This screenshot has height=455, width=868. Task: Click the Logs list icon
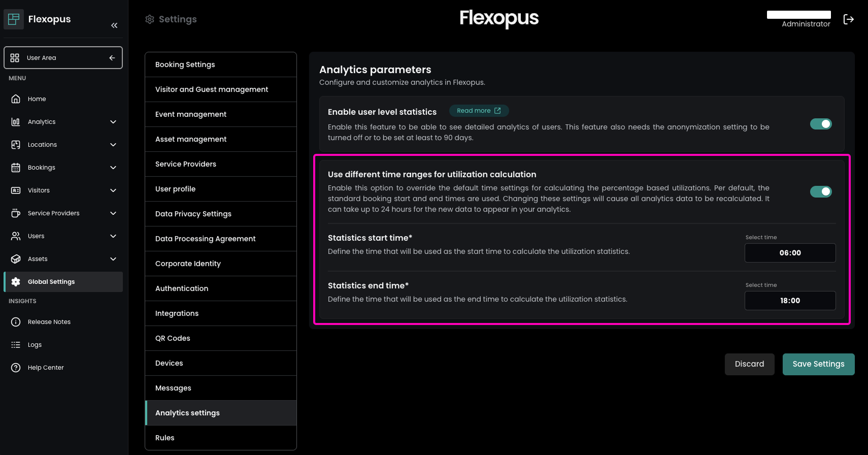tap(16, 345)
